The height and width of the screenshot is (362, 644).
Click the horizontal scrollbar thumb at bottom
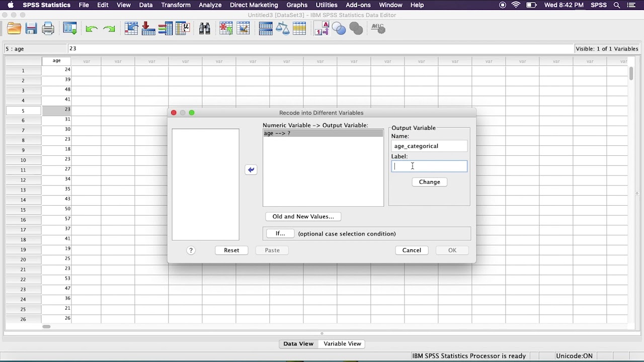[x=46, y=327]
